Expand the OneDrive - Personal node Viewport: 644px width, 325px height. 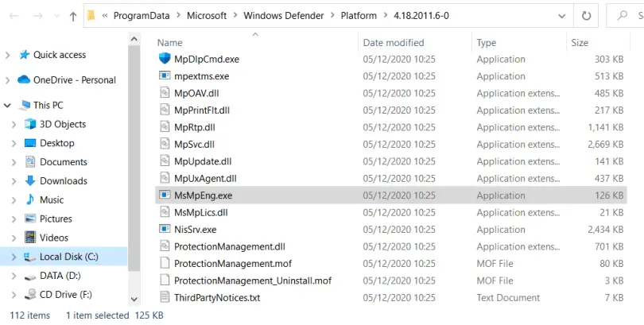[x=7, y=80]
